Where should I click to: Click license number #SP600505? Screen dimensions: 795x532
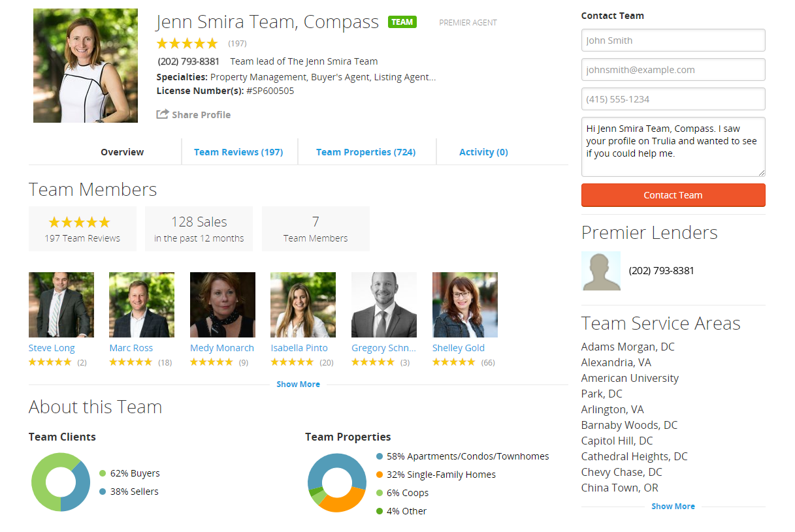270,91
